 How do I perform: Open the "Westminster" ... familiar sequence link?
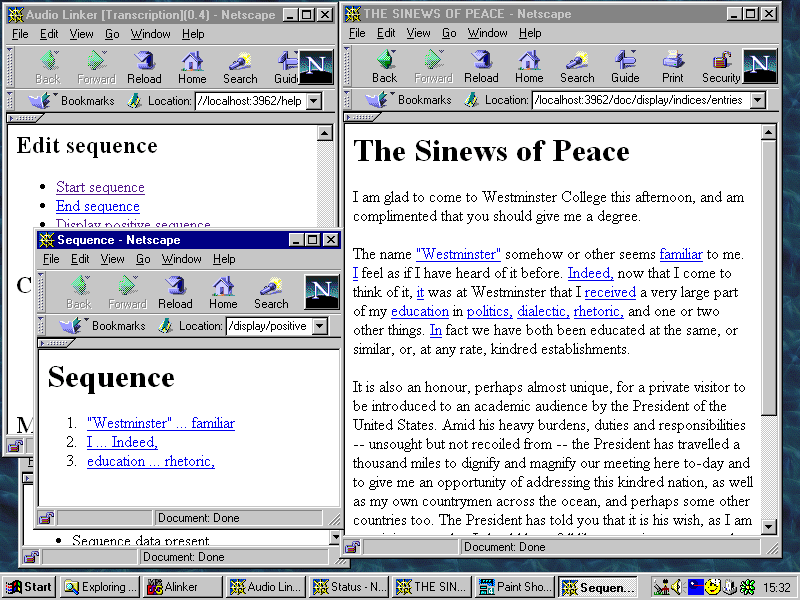coord(161,423)
